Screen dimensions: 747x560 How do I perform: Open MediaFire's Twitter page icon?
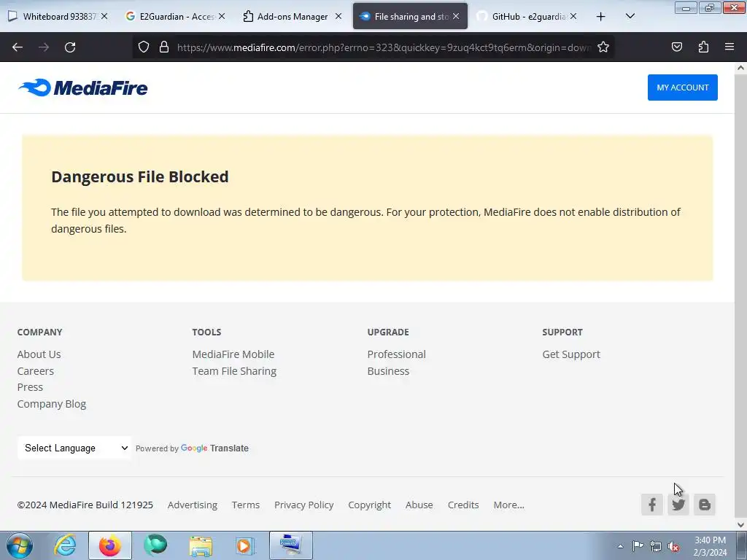pyautogui.click(x=678, y=505)
